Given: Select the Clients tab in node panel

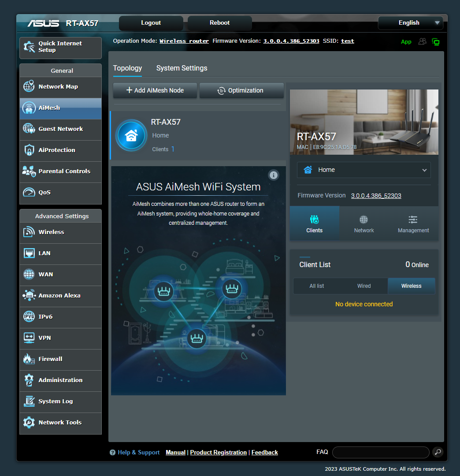Looking at the screenshot, I should [314, 224].
